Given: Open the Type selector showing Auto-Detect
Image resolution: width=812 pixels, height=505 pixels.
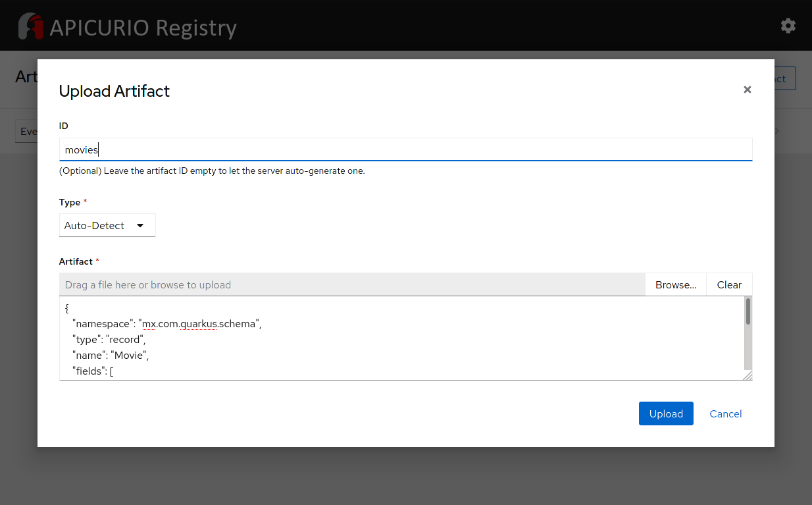Looking at the screenshot, I should click(107, 225).
